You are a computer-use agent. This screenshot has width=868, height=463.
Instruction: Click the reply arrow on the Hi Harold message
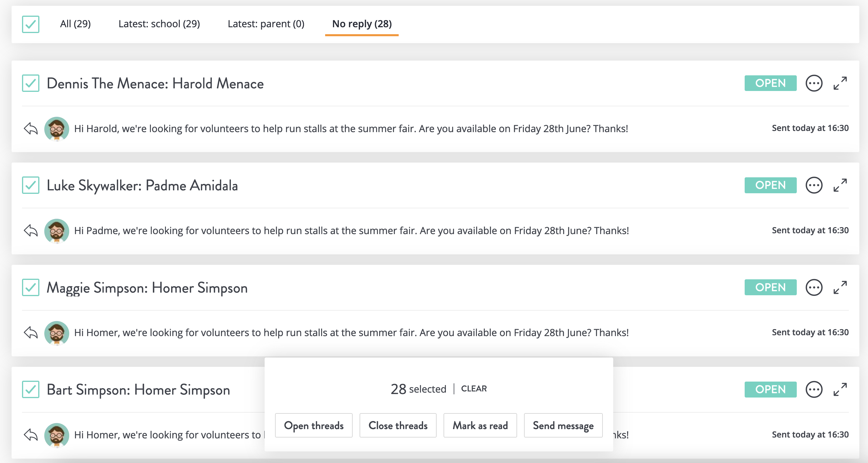click(x=31, y=128)
